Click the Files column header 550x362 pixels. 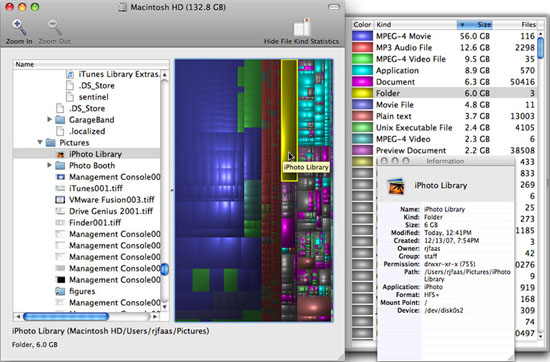coord(515,25)
